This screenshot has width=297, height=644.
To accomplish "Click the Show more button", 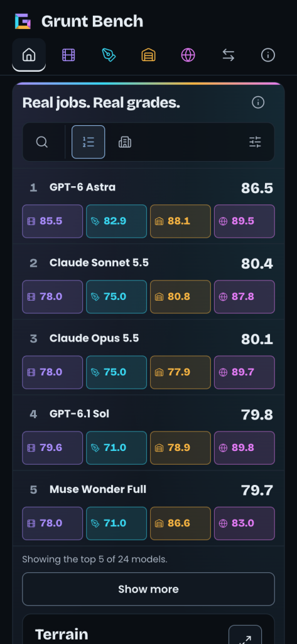I will click(x=148, y=589).
